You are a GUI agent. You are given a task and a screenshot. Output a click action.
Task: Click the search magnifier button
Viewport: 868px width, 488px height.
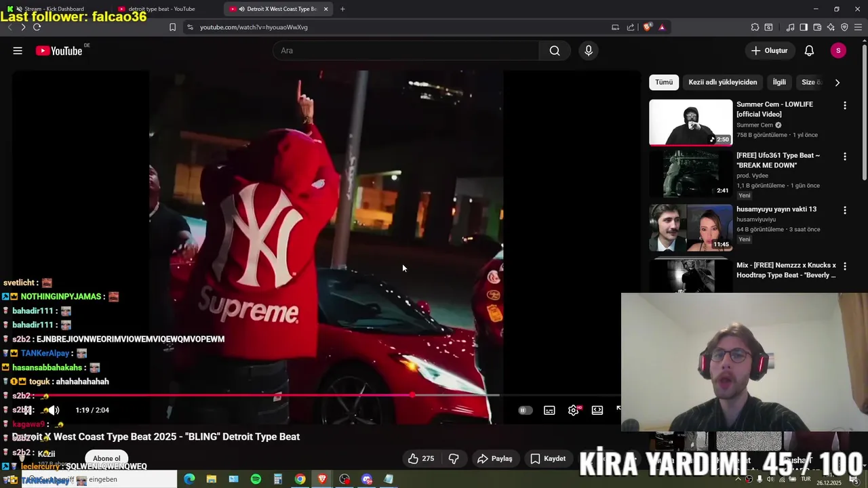coord(555,51)
